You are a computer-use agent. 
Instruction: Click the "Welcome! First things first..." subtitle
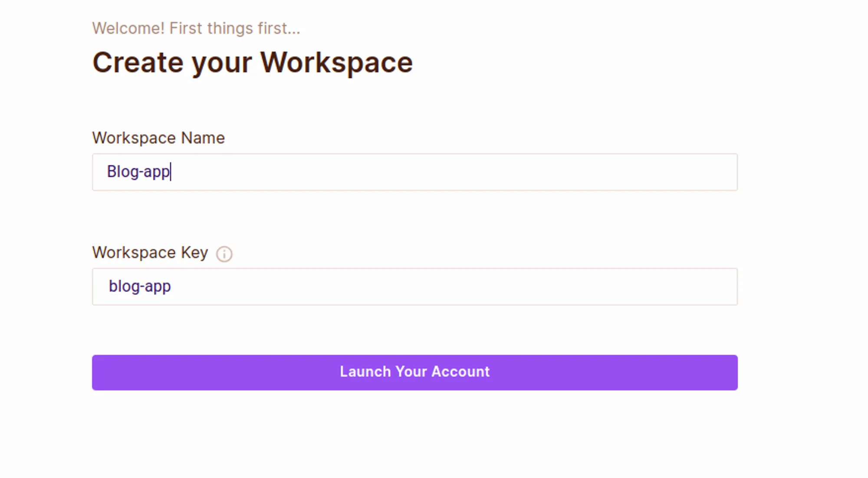[196, 29]
